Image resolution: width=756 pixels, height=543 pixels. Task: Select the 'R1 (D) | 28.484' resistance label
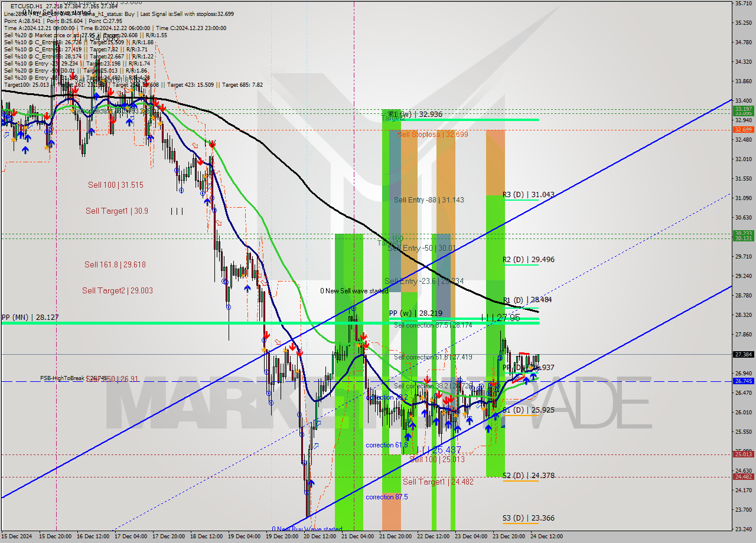tap(527, 300)
